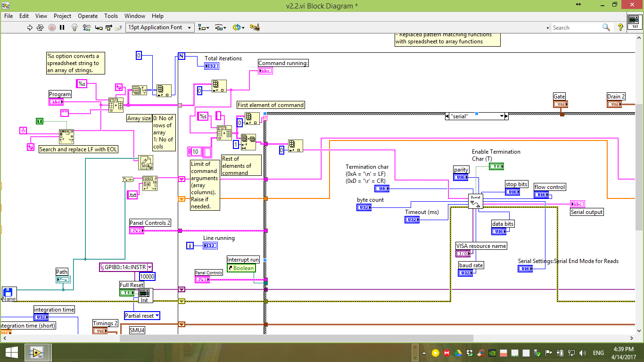Viewport: 644px width, 362px height.
Task: Show hidden system tray icons arrow
Action: pos(425,353)
